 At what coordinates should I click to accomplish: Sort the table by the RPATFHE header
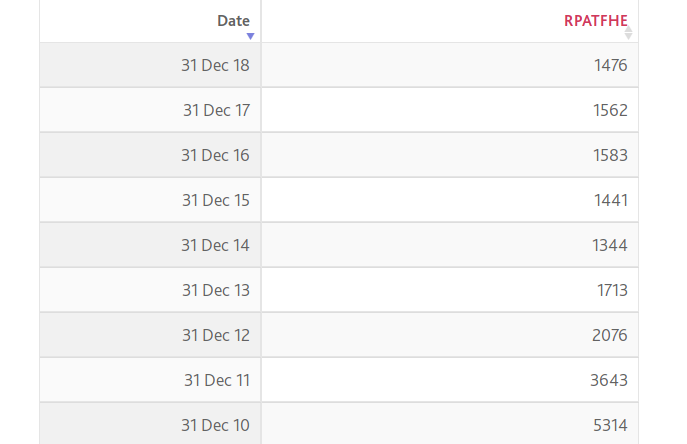pos(595,21)
